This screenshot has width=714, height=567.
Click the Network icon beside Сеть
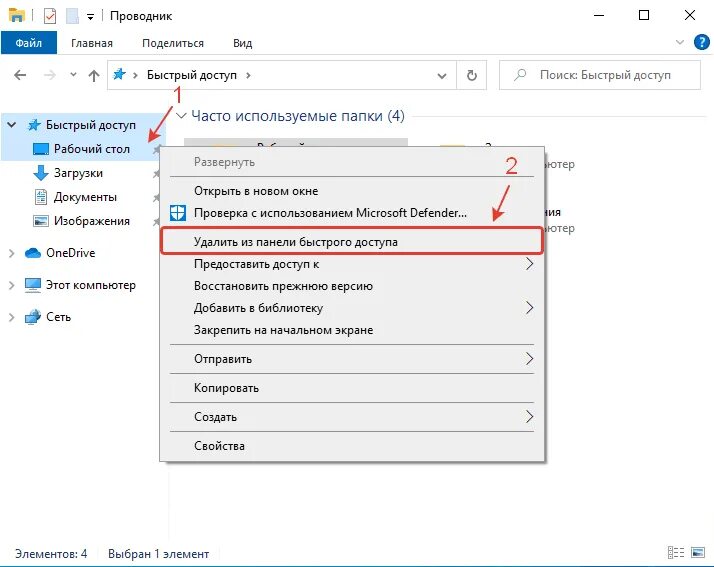pos(33,317)
